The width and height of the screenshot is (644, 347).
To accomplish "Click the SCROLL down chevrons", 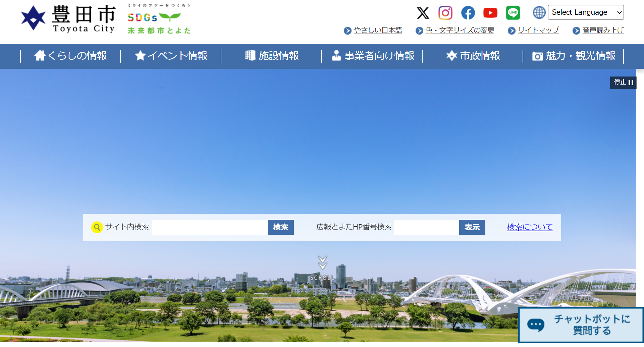I will (322, 263).
